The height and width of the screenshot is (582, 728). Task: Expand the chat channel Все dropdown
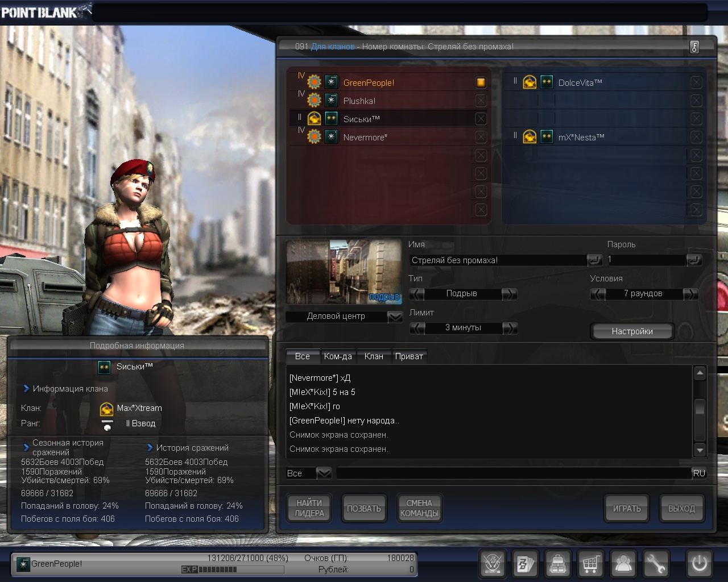324,473
